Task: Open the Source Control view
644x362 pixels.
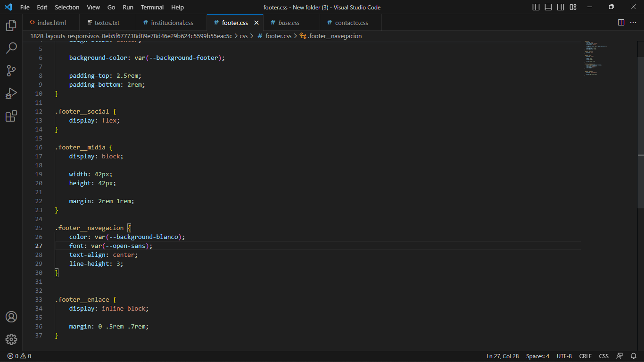Action: tap(11, 71)
